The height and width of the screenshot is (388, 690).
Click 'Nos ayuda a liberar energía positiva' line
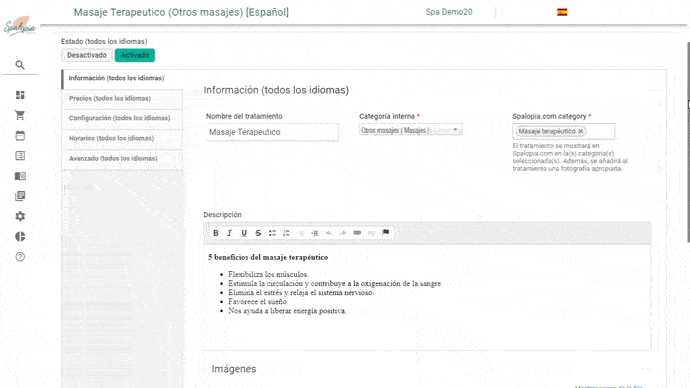287,311
